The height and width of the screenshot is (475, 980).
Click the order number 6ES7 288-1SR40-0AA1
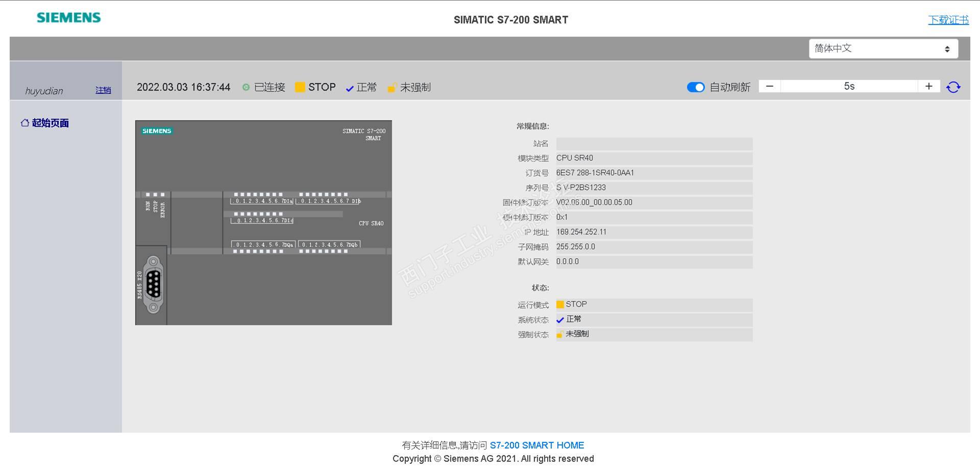(595, 173)
